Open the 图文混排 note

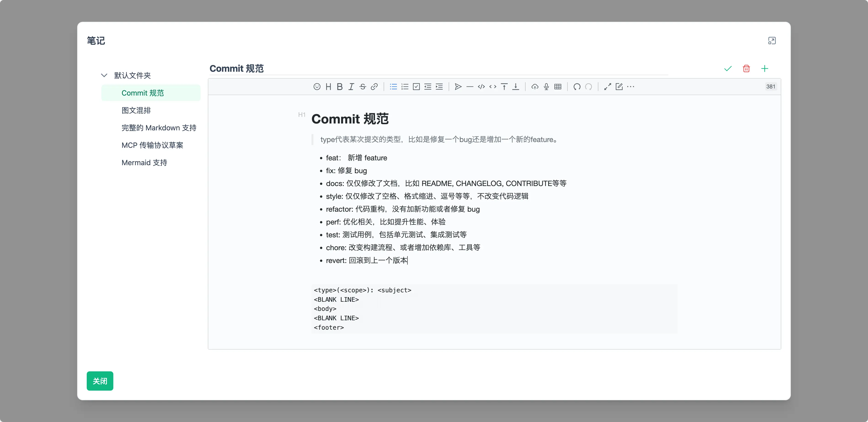click(x=136, y=110)
